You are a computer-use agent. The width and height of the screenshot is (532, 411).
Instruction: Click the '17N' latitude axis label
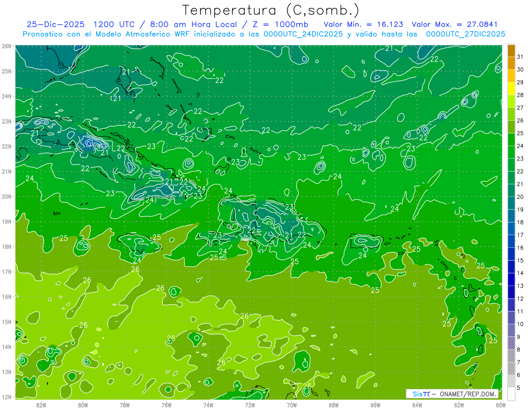click(x=6, y=271)
